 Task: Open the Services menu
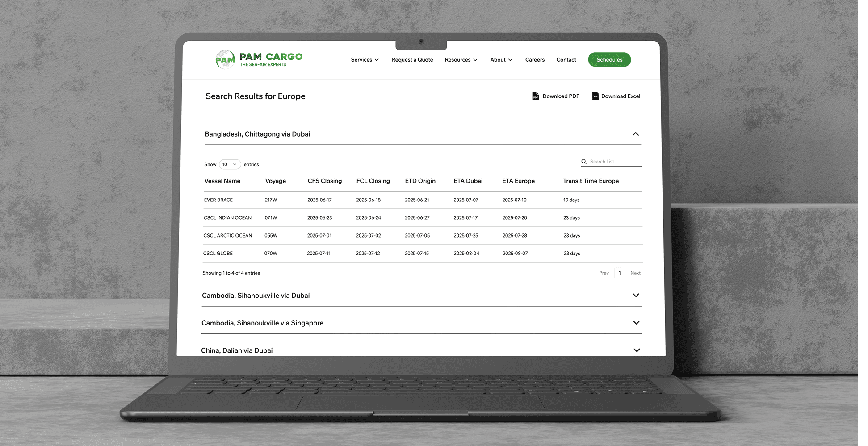click(365, 60)
